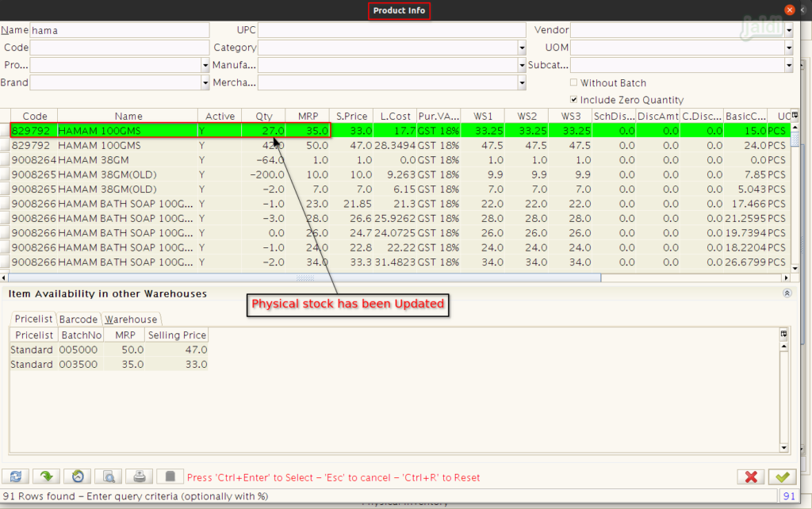Screen dimensions: 812x509
Task: Cancel with the red X button
Action: [751, 477]
